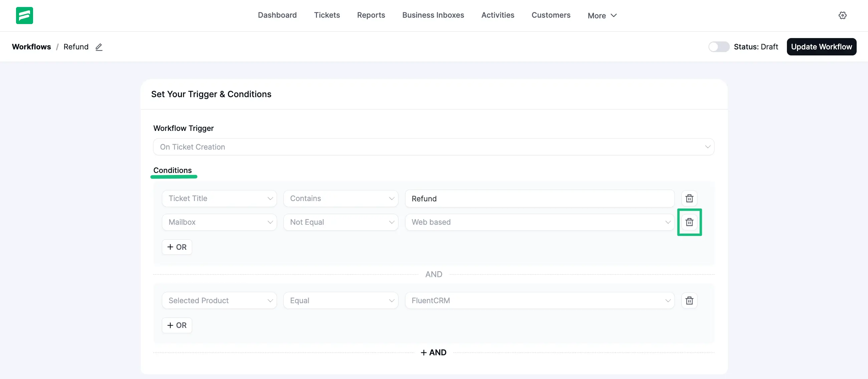Expand the More navigation menu
868x379 pixels.
[602, 15]
